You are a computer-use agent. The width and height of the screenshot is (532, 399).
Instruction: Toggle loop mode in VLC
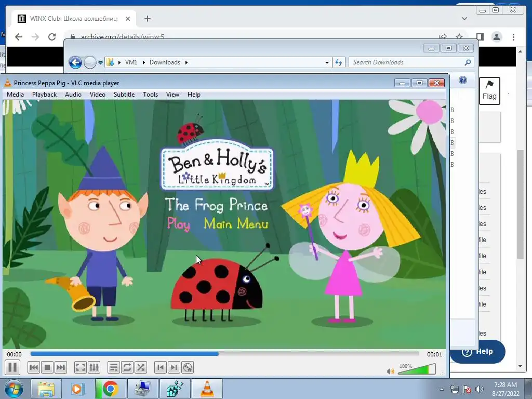point(127,367)
